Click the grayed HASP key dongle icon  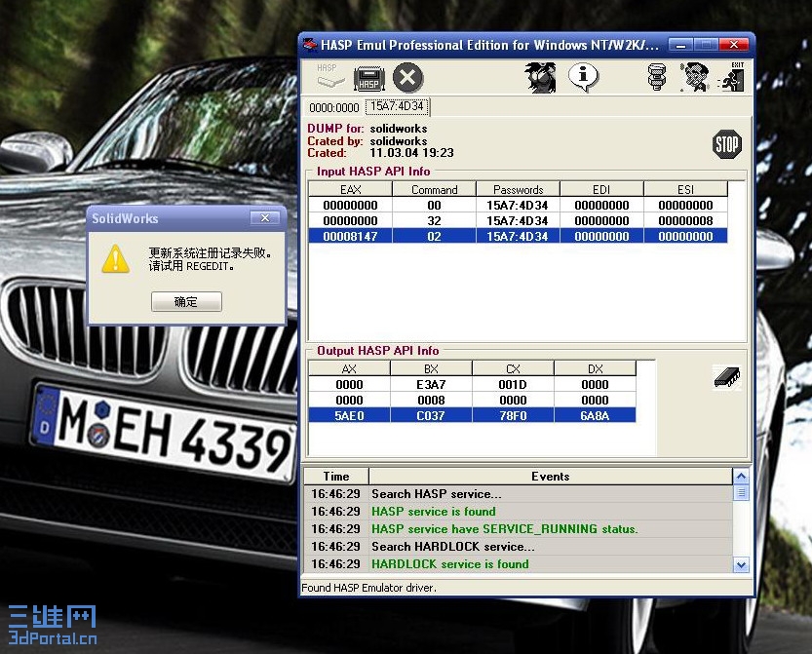(330, 77)
